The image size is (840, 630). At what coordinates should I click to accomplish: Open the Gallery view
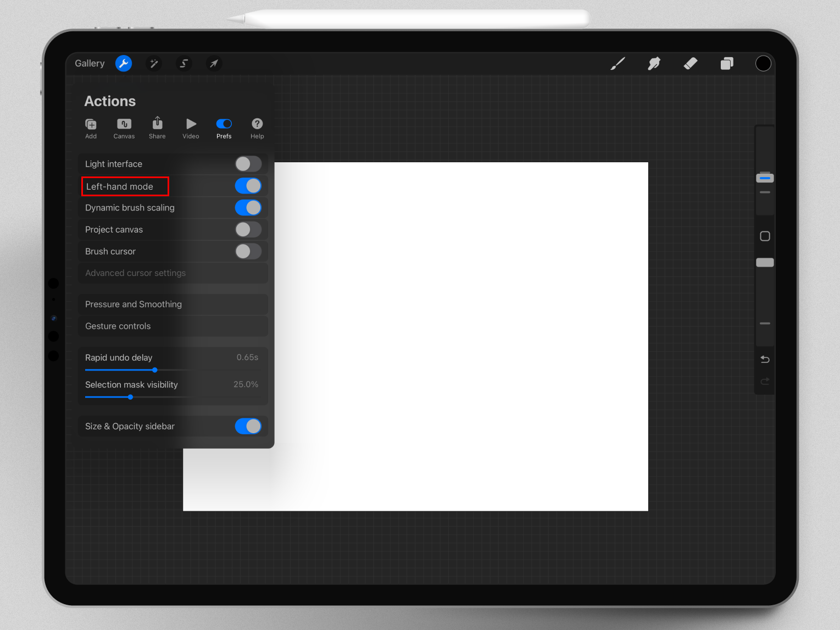click(x=90, y=63)
